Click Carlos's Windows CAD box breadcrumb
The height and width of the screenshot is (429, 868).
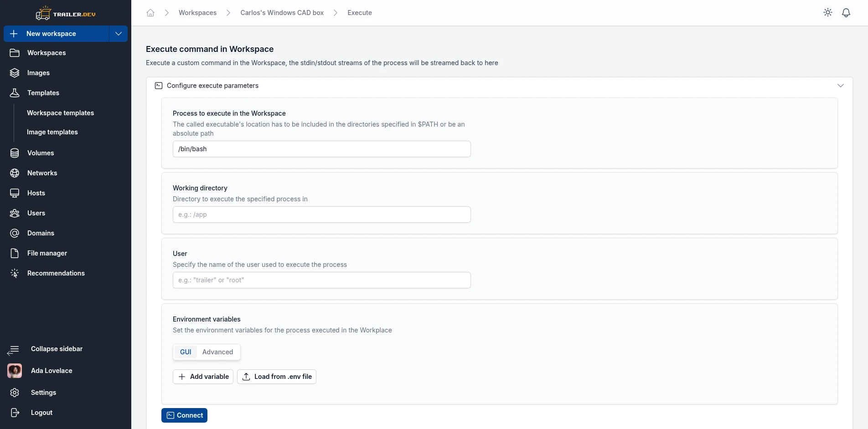(x=282, y=13)
